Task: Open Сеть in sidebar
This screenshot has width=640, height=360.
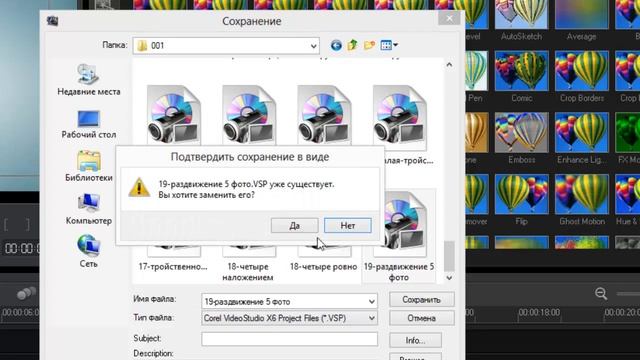Action: pos(89,251)
